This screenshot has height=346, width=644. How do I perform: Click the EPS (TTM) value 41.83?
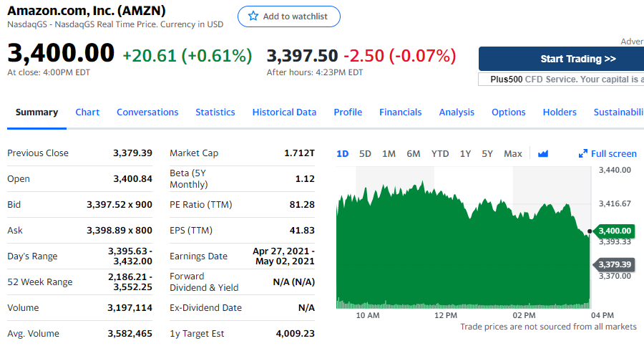point(302,231)
